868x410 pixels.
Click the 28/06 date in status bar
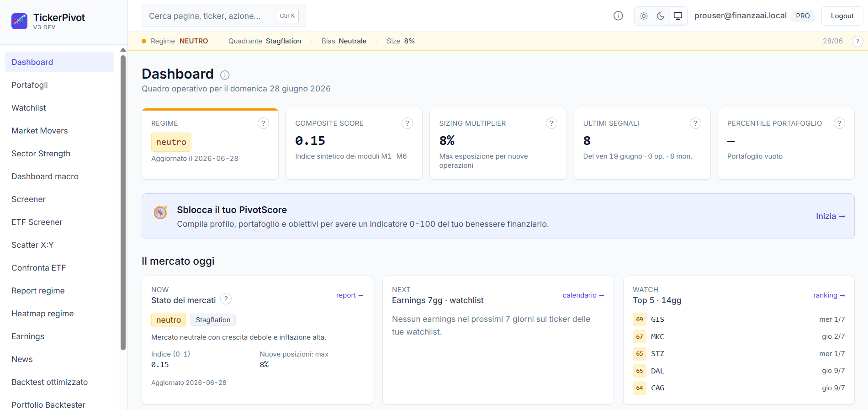pyautogui.click(x=833, y=41)
